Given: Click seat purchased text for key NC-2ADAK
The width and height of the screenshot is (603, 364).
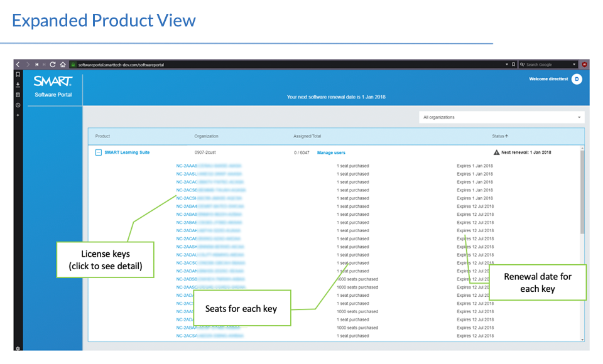Looking at the screenshot, I should (352, 230).
